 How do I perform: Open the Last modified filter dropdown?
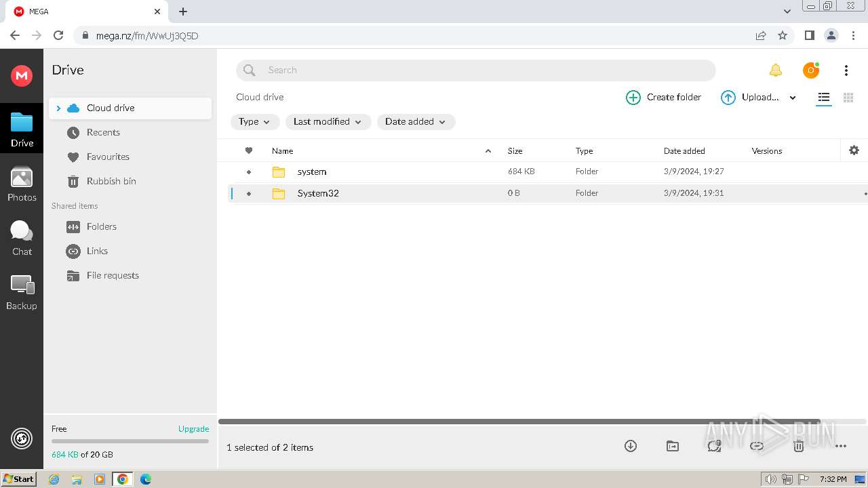tap(328, 122)
